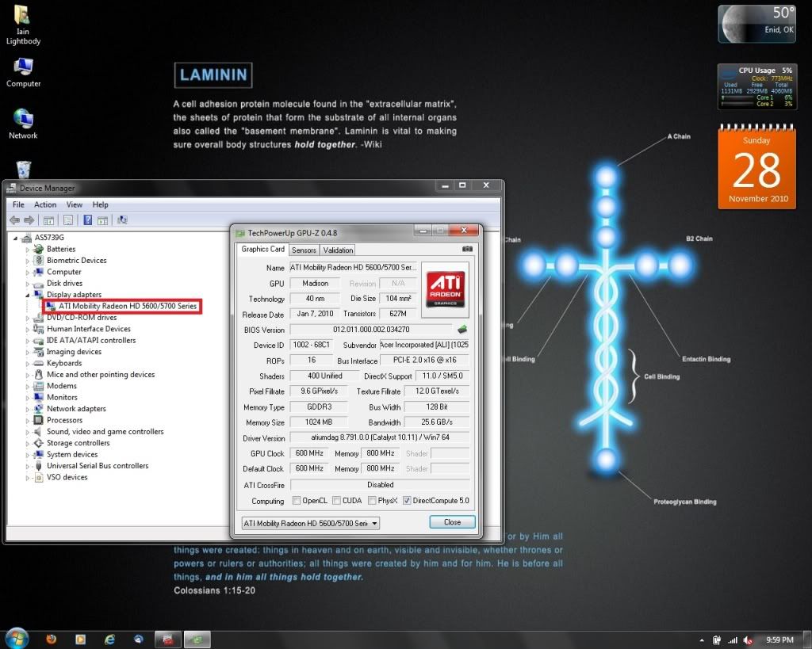Open the File menu in Device Manager
The height and width of the screenshot is (649, 812).
[x=18, y=204]
